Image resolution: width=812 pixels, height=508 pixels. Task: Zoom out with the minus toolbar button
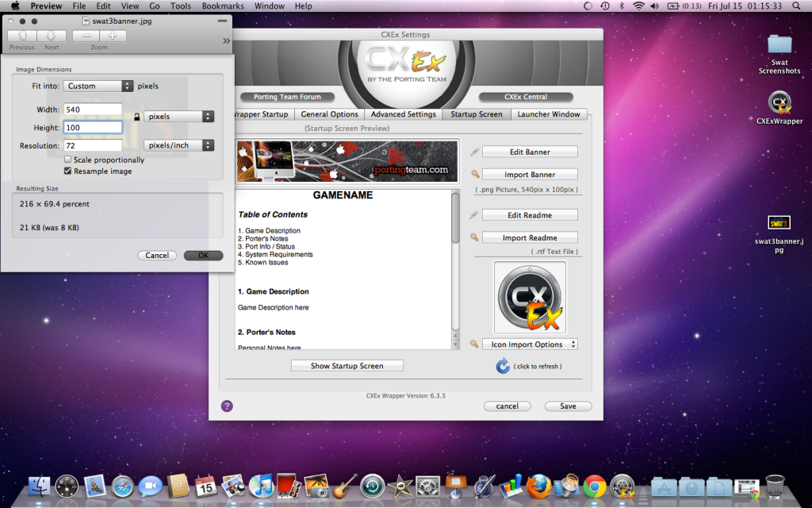pyautogui.click(x=86, y=36)
